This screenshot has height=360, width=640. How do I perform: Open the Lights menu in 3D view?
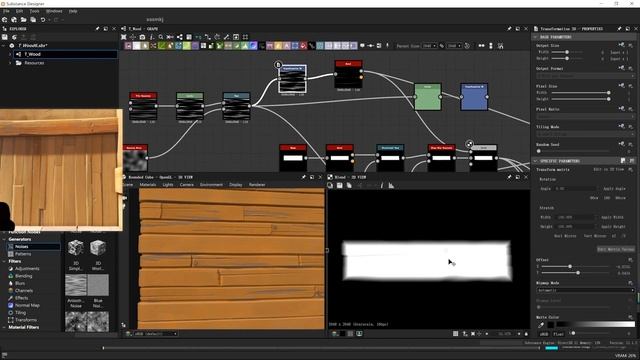point(168,184)
